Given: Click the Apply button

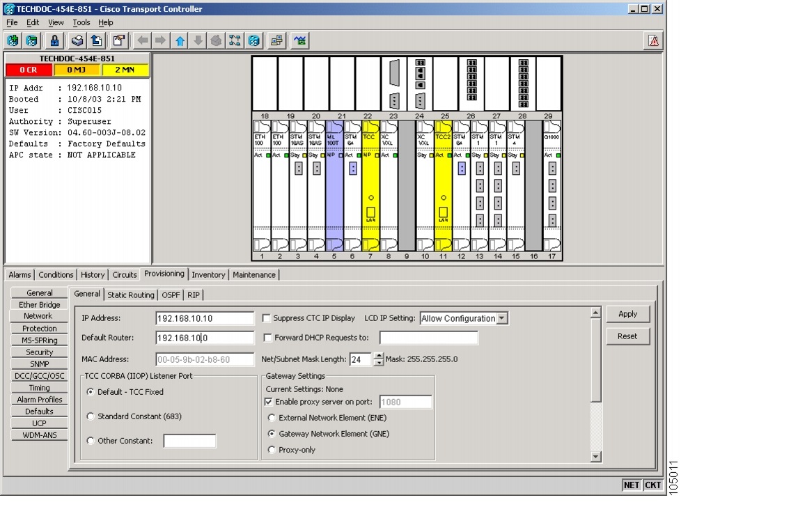Looking at the screenshot, I should pos(627,314).
